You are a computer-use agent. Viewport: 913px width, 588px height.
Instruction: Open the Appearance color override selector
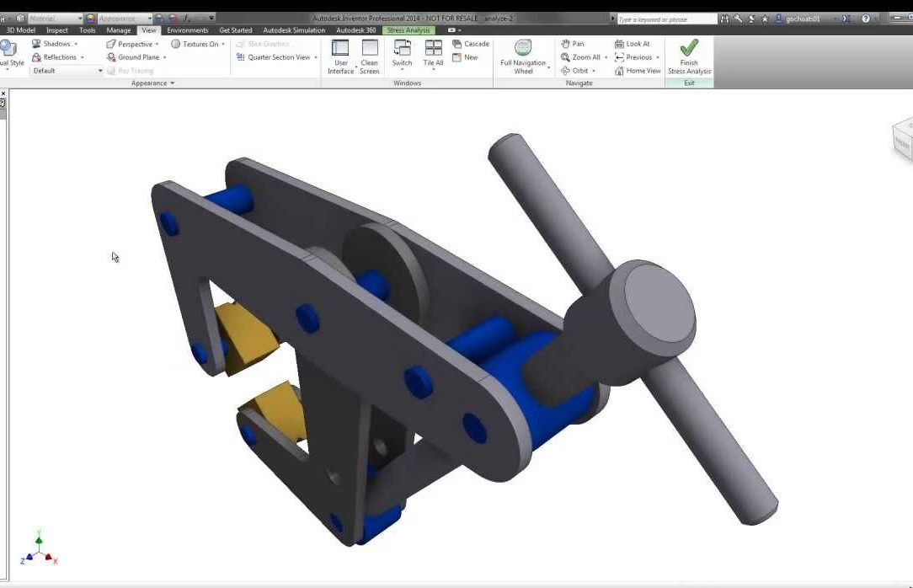pyautogui.click(x=118, y=18)
